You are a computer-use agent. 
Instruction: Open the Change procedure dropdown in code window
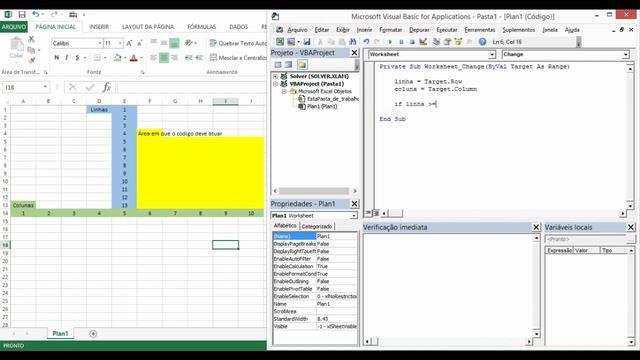pyautogui.click(x=625, y=54)
